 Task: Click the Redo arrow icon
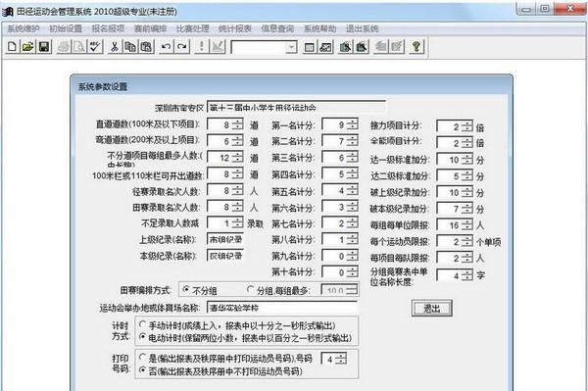click(182, 46)
